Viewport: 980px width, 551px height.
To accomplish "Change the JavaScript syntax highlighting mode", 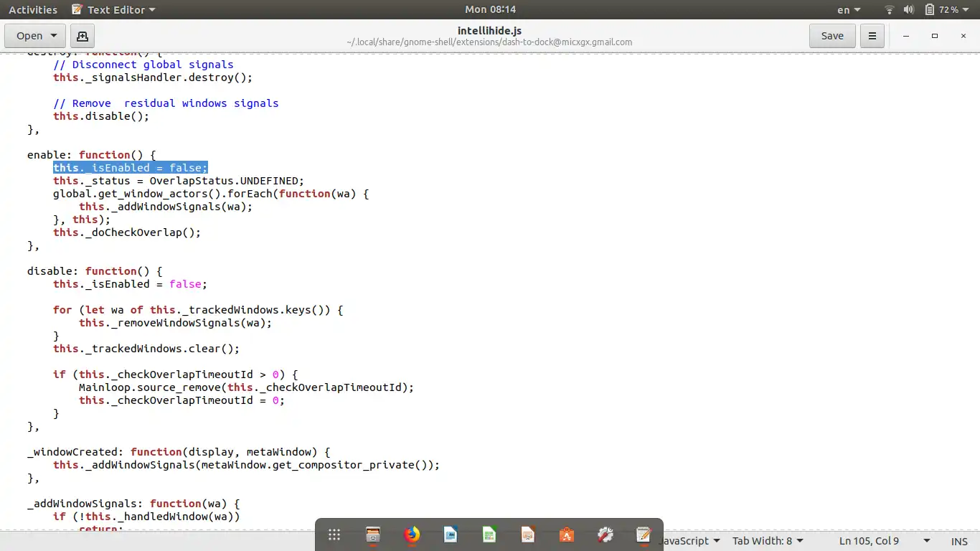I will pyautogui.click(x=689, y=541).
